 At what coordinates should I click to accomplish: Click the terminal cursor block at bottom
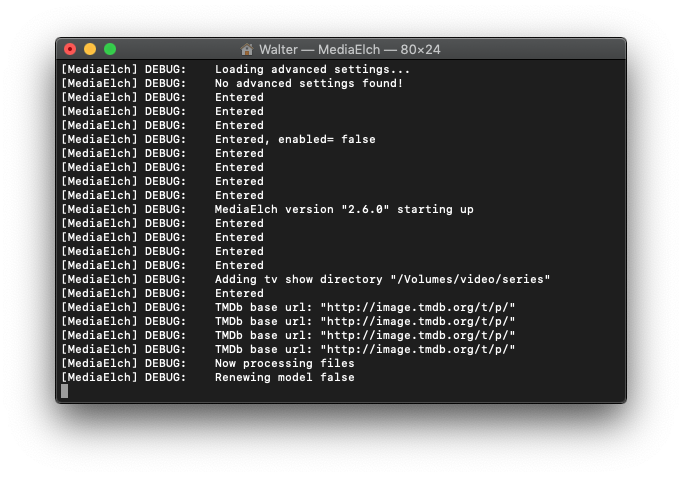pos(64,391)
